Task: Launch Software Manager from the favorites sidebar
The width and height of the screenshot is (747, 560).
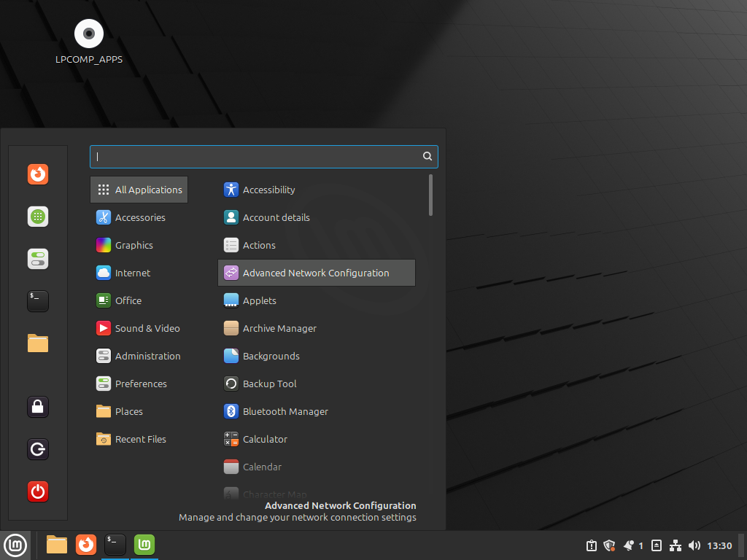Action: pyautogui.click(x=38, y=217)
